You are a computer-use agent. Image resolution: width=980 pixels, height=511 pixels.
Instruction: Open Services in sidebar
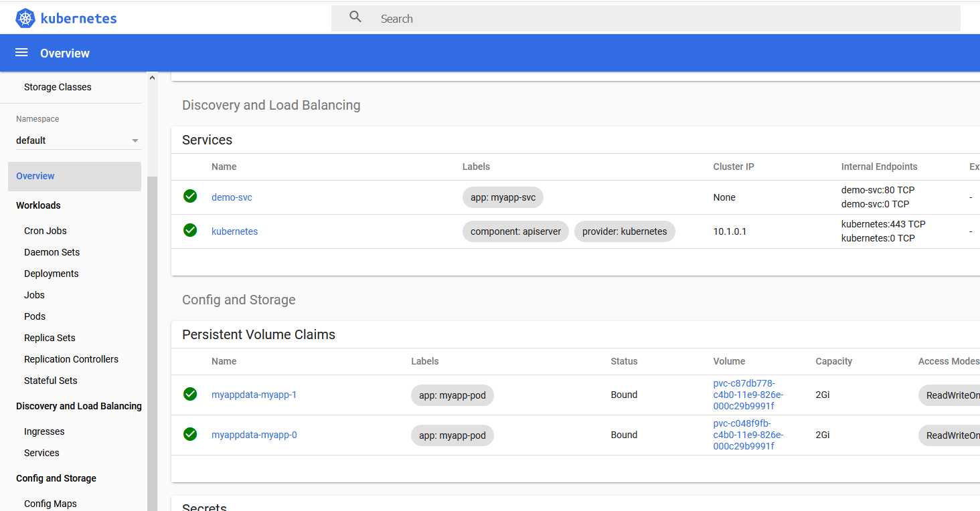tap(42, 453)
